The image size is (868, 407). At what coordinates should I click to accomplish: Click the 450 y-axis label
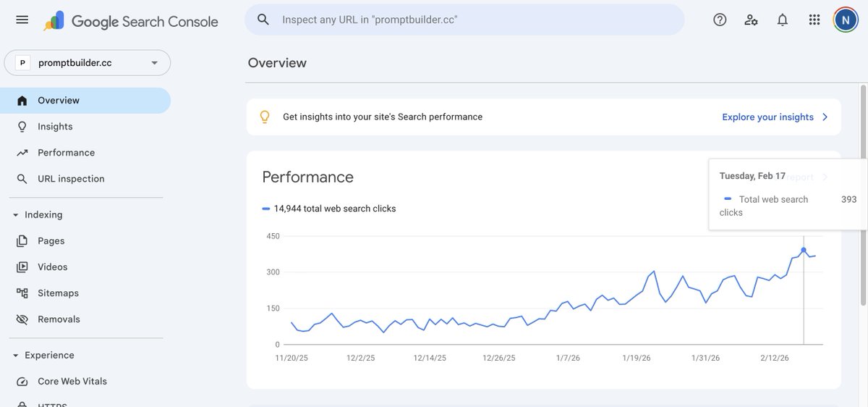273,236
